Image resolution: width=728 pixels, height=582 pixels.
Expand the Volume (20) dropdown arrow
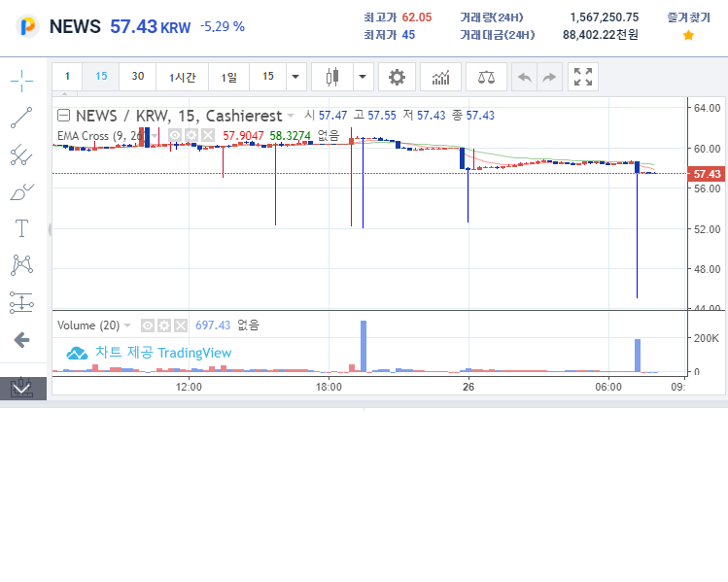127,325
